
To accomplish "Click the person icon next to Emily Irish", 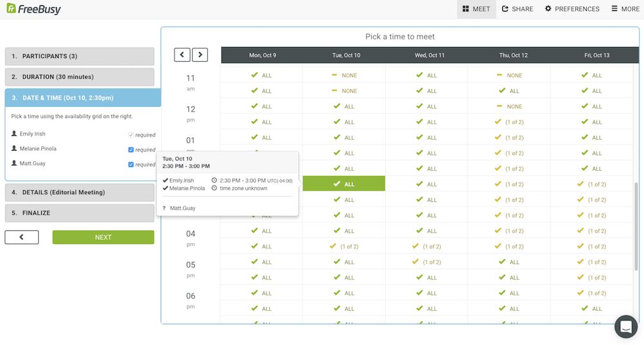I will tap(14, 134).
